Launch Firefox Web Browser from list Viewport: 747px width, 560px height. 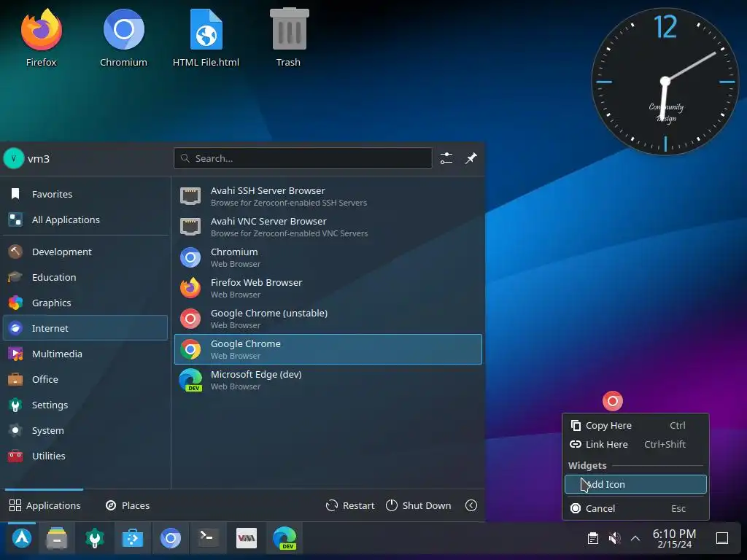click(x=328, y=288)
